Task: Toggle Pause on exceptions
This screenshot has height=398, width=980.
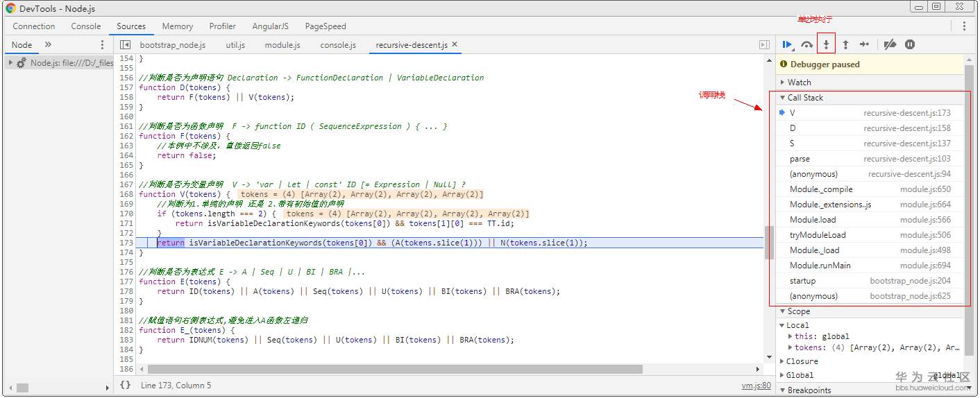Action: coord(910,44)
